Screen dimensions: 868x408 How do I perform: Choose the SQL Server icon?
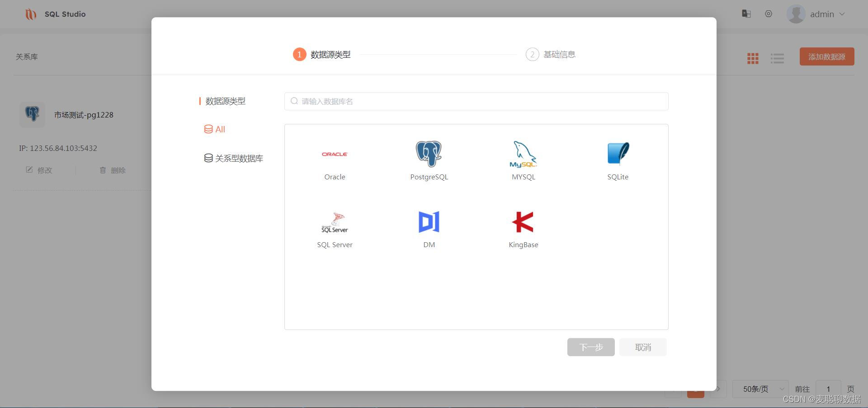tap(335, 222)
